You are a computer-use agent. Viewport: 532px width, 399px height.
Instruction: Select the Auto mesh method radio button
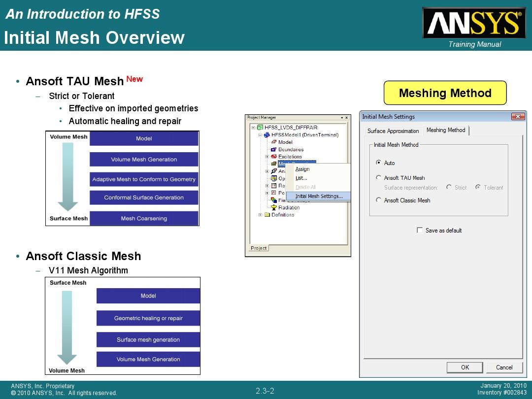tap(378, 163)
